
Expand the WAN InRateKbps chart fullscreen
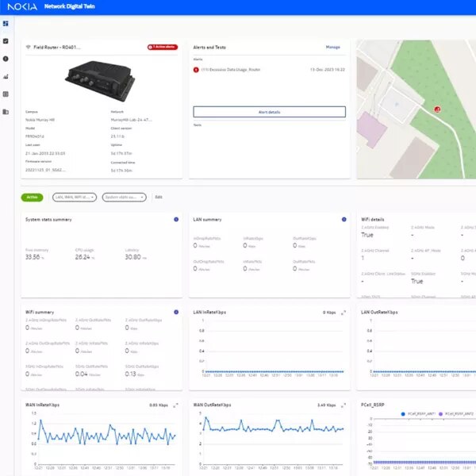point(176,405)
